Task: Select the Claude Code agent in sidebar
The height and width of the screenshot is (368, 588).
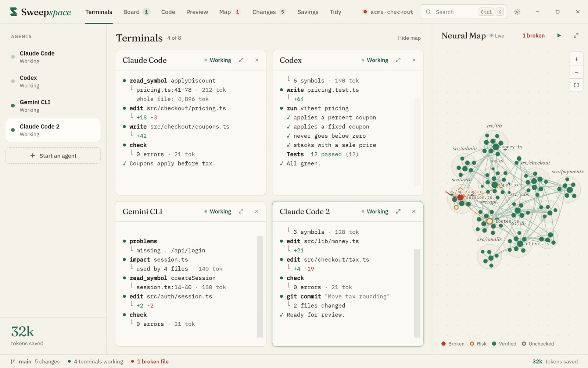Action: point(53,57)
